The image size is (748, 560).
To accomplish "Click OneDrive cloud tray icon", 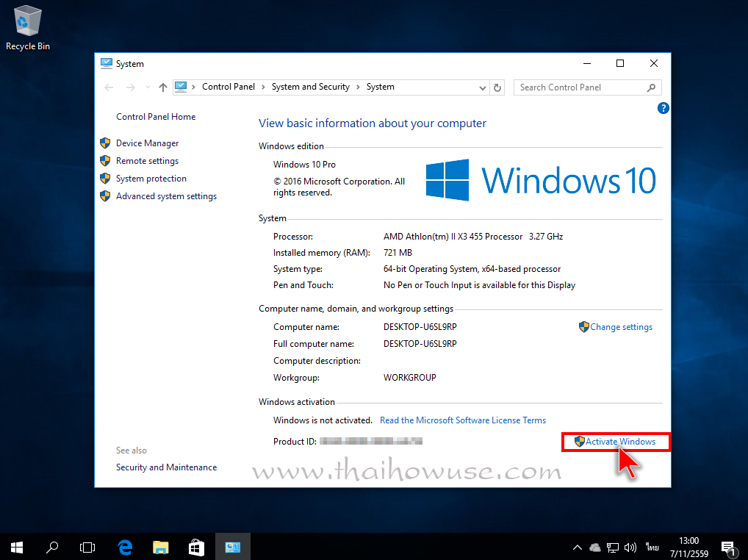I will tap(594, 547).
